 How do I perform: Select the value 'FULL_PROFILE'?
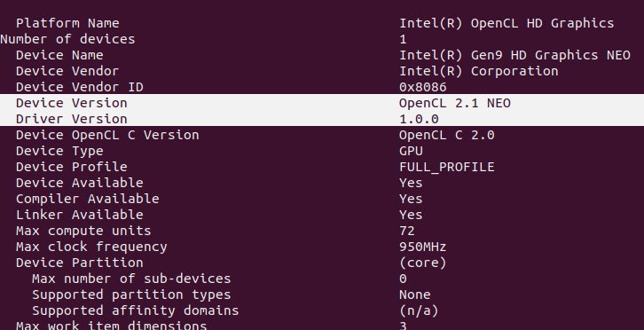447,168
